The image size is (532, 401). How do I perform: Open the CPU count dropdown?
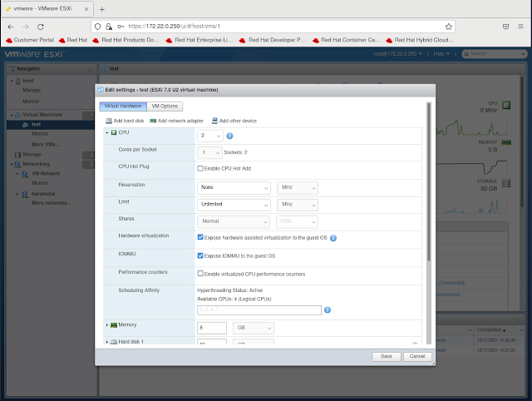click(210, 136)
